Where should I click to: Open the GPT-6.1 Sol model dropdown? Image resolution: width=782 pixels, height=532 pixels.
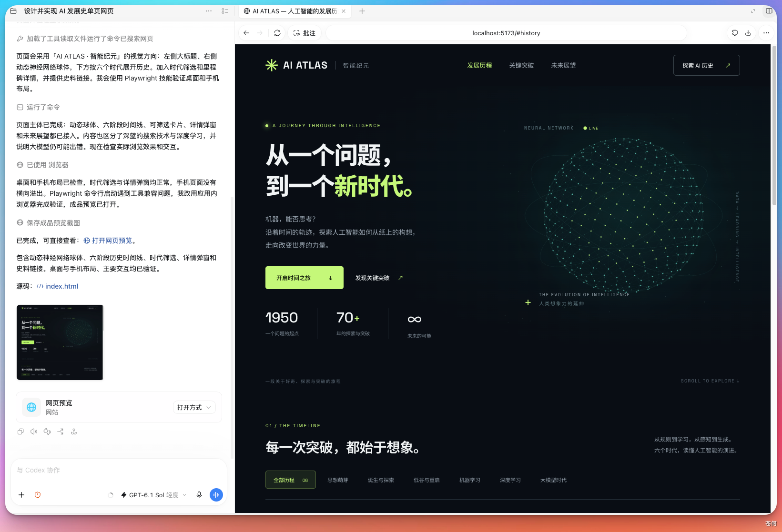[x=153, y=495]
